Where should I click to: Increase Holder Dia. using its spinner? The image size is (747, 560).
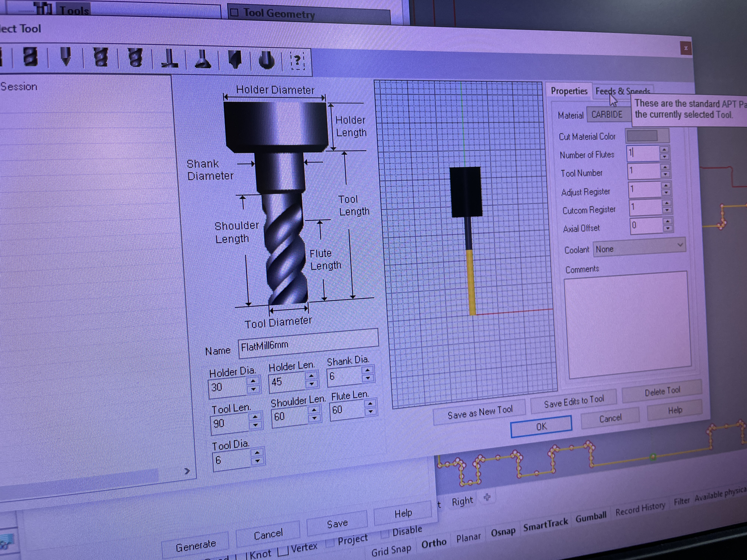pos(253,381)
